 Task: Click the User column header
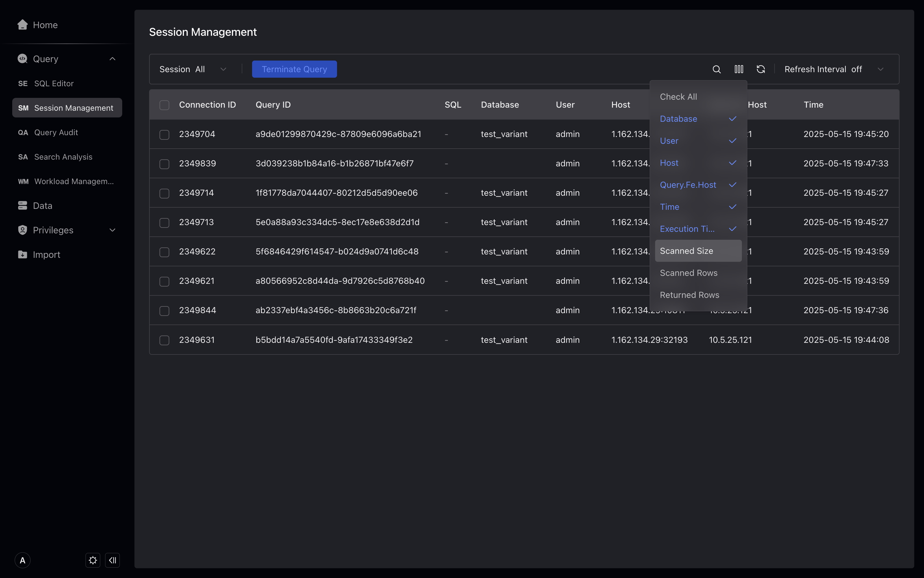pos(565,105)
